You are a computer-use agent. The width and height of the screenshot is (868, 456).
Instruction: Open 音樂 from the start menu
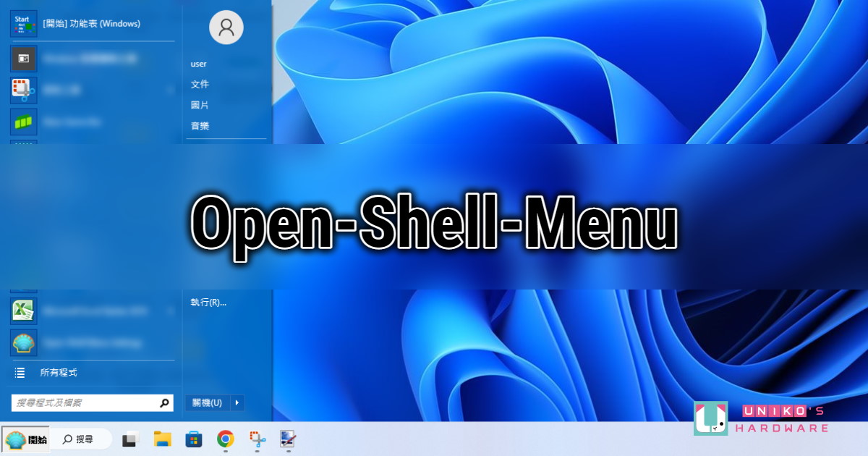(200, 125)
